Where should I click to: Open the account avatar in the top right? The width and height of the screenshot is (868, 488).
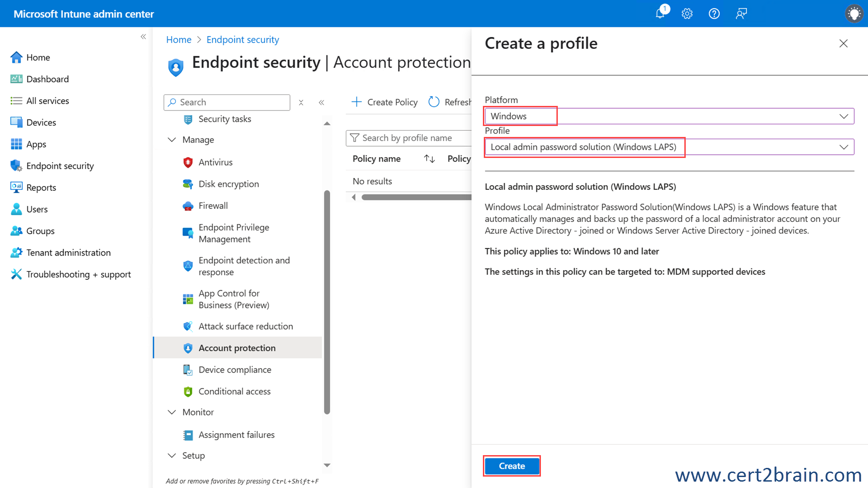(x=854, y=13)
